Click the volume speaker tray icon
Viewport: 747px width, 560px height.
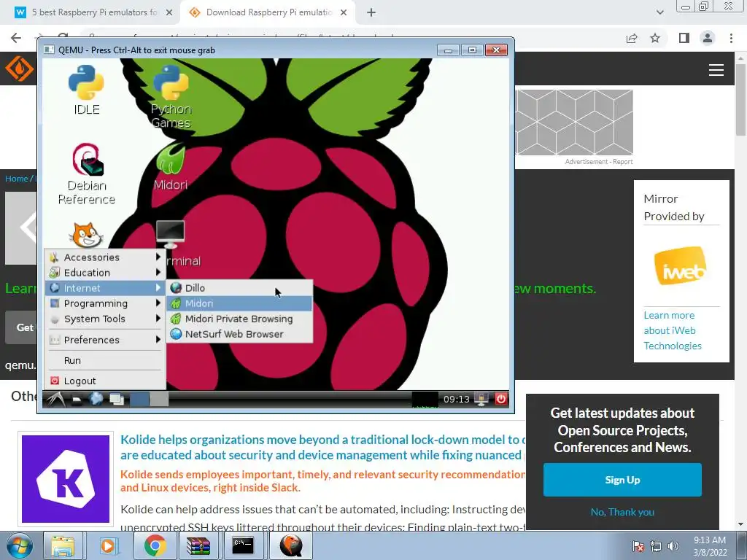pyautogui.click(x=673, y=546)
